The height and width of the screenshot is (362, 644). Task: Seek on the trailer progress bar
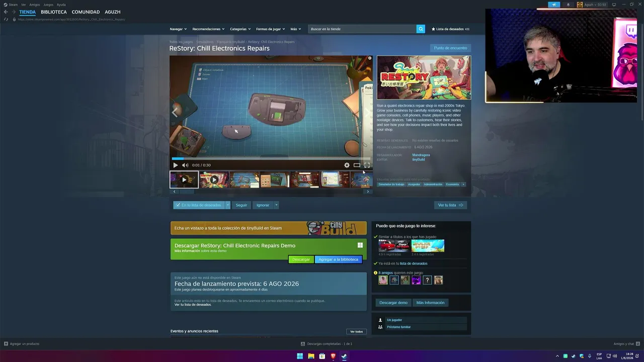(x=271, y=159)
